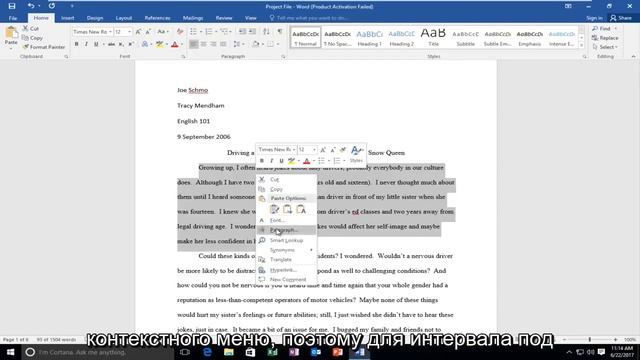Image resolution: width=640 pixels, height=360 pixels.
Task: Click the Align Right icon
Action: click(213, 44)
